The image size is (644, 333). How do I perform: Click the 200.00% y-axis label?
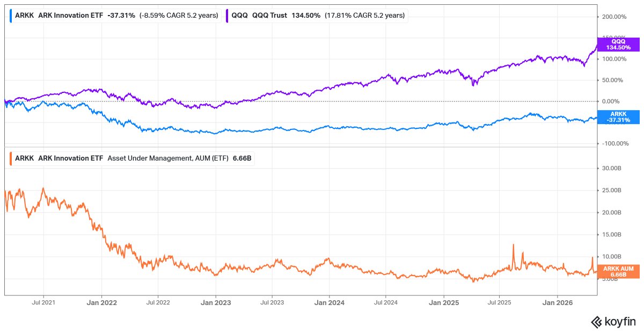click(613, 17)
